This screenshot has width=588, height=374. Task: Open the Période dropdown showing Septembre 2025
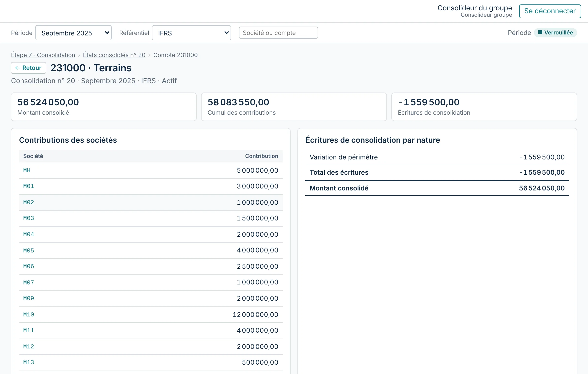coord(73,33)
